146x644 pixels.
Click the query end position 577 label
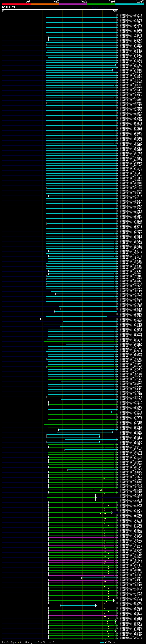tap(115, 11)
